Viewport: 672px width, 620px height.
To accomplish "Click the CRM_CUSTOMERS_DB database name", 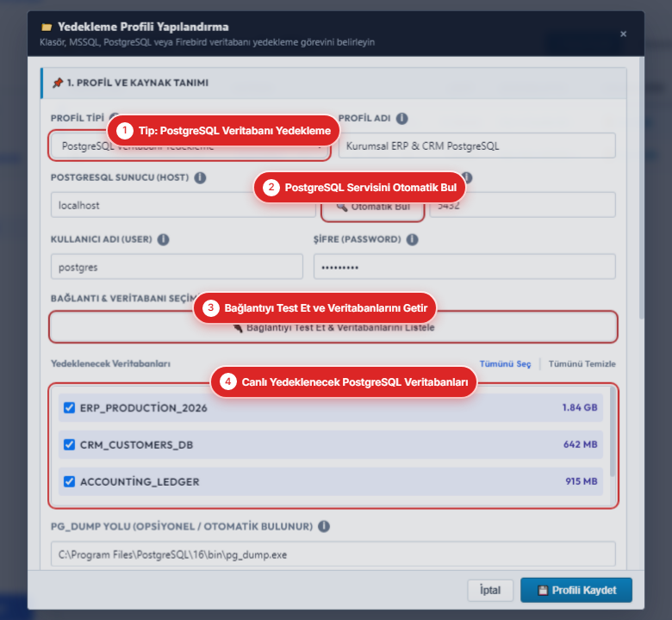I will click(x=136, y=445).
